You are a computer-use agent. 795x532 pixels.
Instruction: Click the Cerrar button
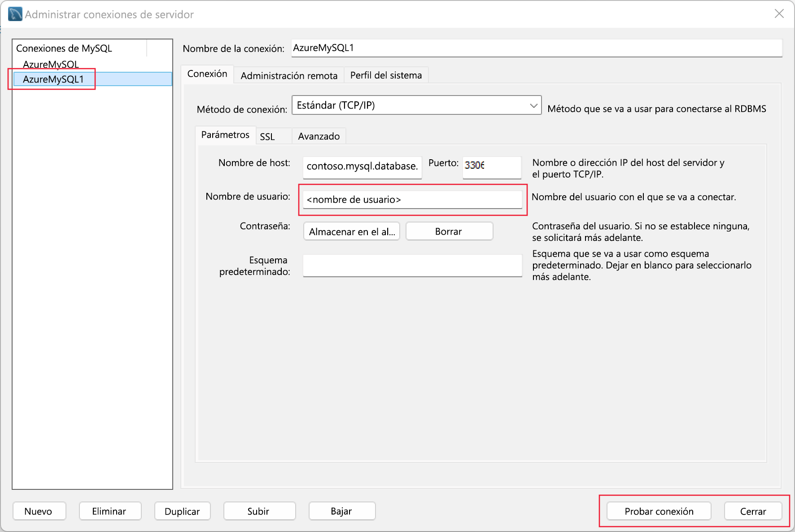coord(753,511)
